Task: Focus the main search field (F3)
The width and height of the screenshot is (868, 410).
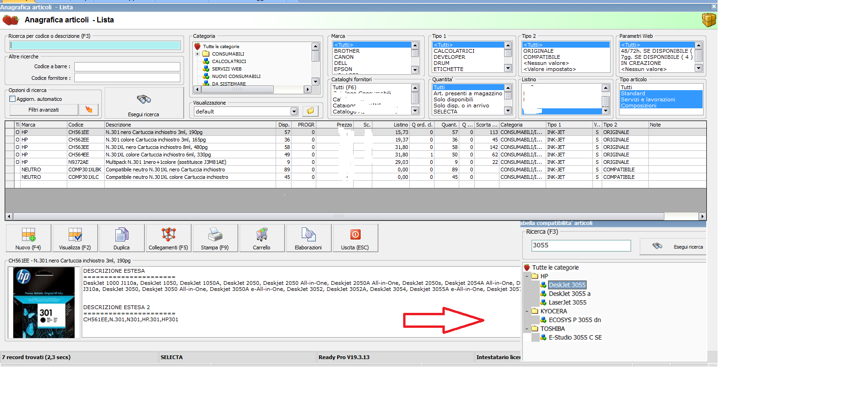Action: point(95,45)
